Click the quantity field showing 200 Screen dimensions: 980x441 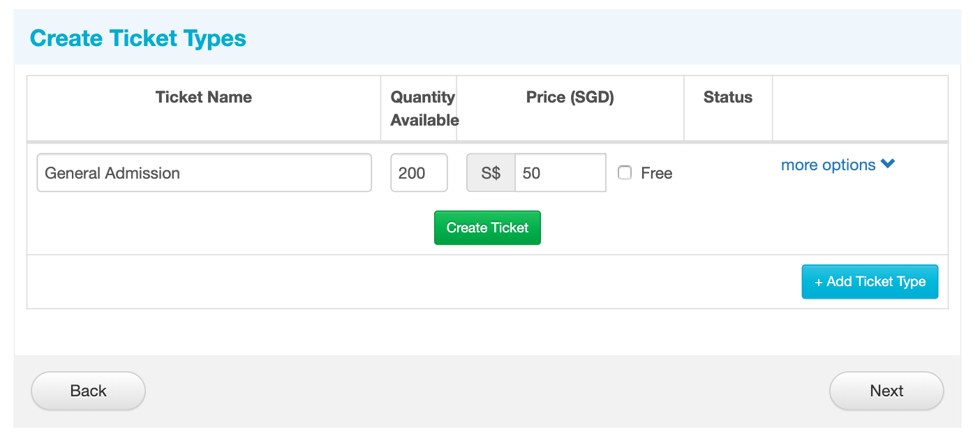click(419, 173)
